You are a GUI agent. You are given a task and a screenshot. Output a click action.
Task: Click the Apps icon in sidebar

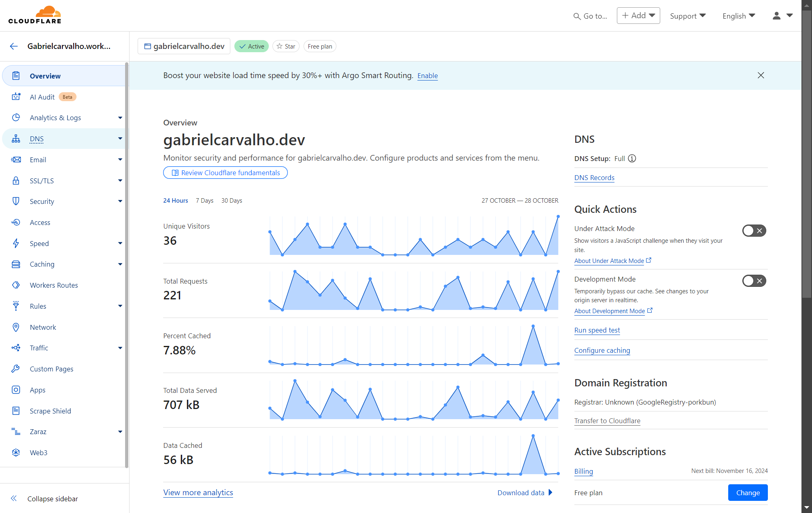pyautogui.click(x=16, y=390)
